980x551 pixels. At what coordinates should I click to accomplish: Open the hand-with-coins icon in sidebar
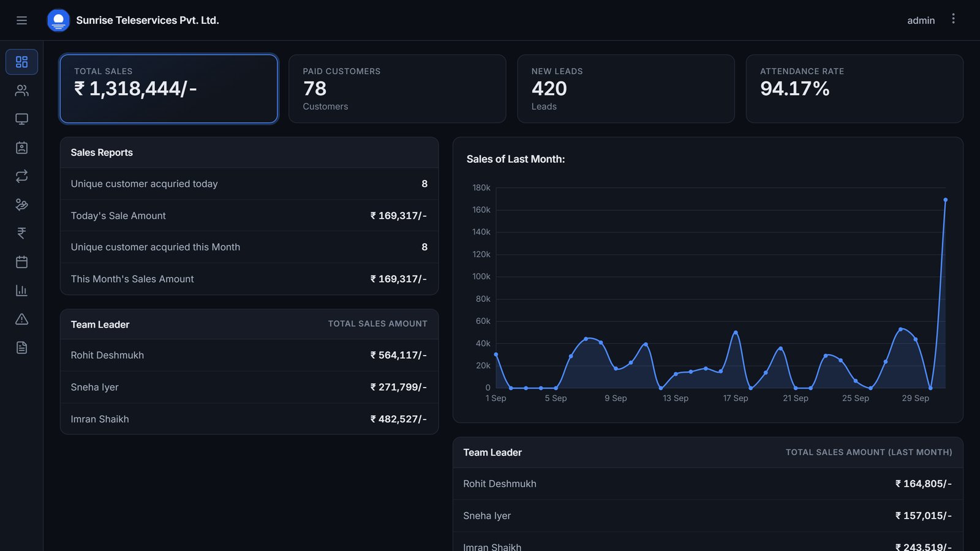click(x=21, y=204)
